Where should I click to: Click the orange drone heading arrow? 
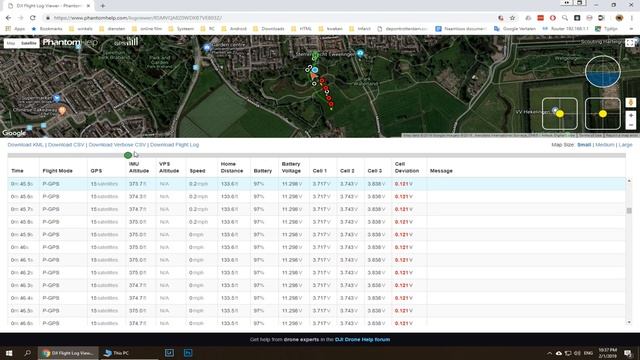313,76
